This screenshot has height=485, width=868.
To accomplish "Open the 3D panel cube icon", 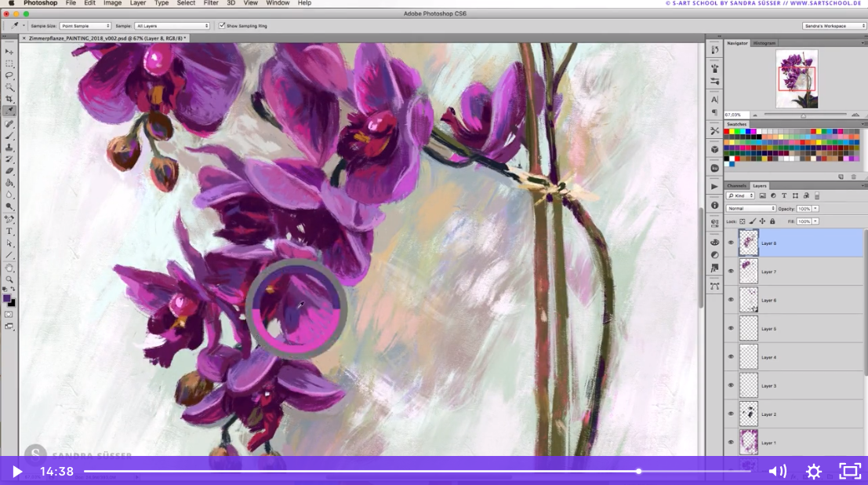I will [714, 149].
